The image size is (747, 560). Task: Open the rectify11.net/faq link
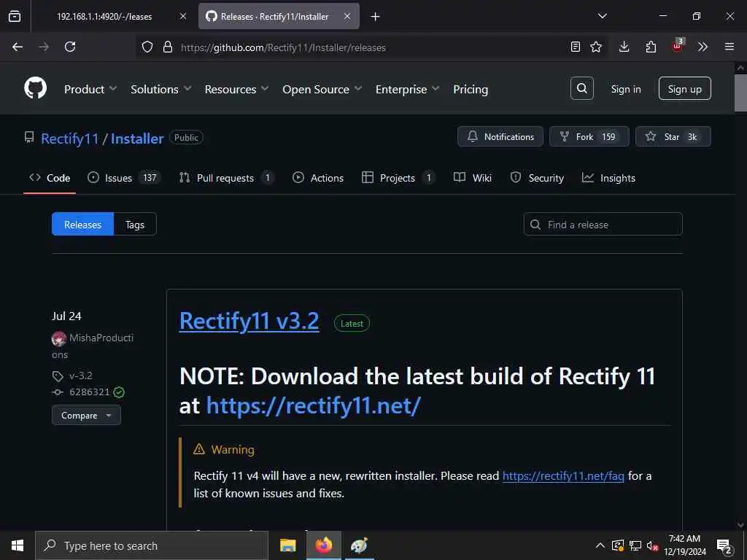coord(563,475)
